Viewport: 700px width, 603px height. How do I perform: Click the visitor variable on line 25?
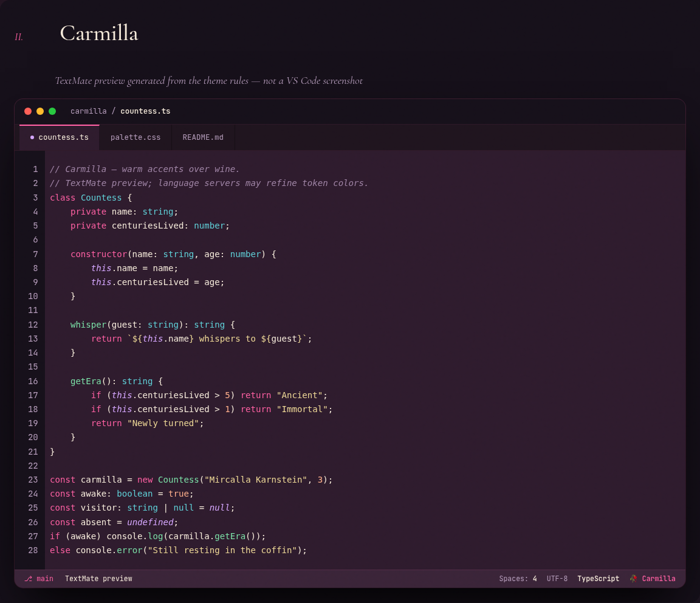(x=98, y=508)
